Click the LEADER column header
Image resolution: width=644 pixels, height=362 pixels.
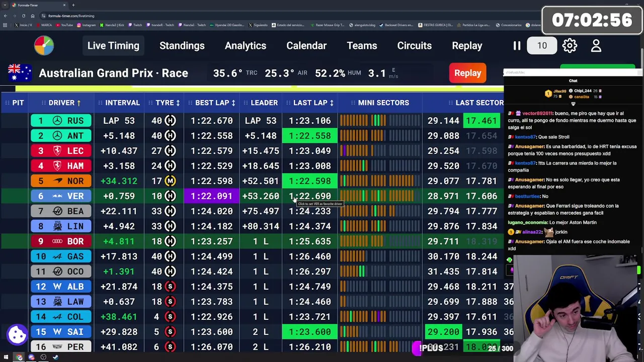coord(264,103)
